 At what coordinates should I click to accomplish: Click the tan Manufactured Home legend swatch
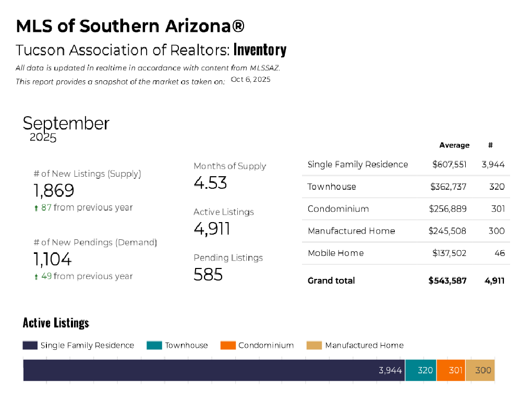(x=314, y=345)
